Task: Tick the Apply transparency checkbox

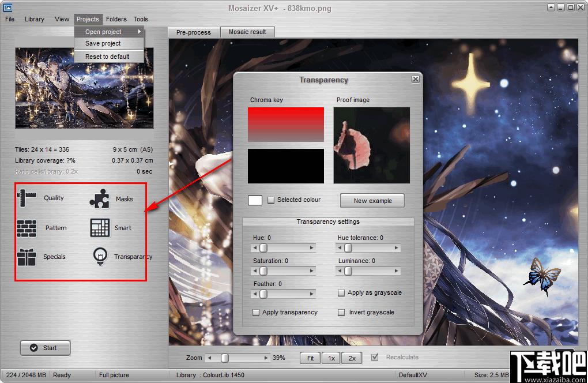Action: pyautogui.click(x=256, y=313)
